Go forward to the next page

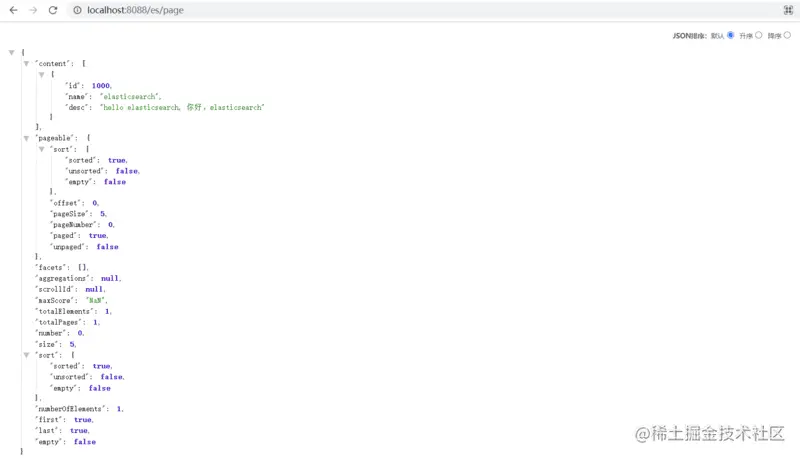pyautogui.click(x=33, y=10)
